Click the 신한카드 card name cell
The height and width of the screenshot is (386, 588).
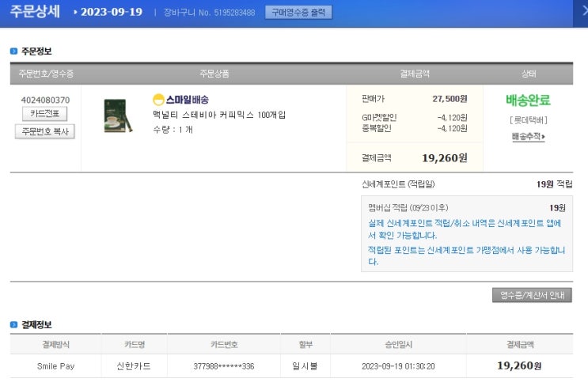click(134, 366)
